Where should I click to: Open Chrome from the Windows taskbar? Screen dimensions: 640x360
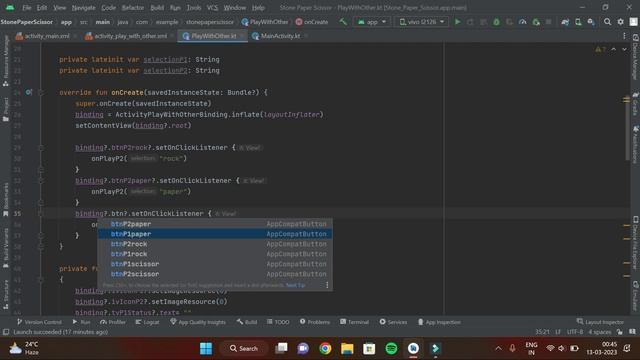[x=325, y=348]
